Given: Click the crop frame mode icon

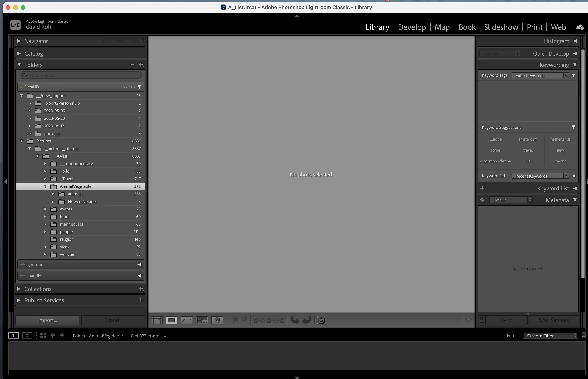Looking at the screenshot, I should coord(321,320).
